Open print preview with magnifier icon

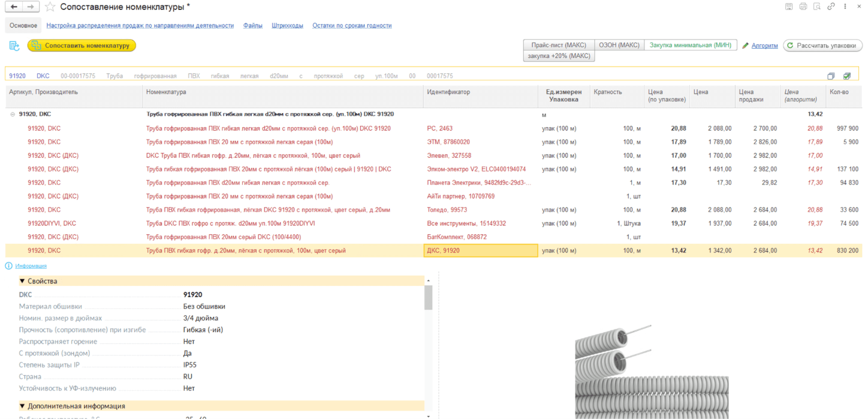816,7
